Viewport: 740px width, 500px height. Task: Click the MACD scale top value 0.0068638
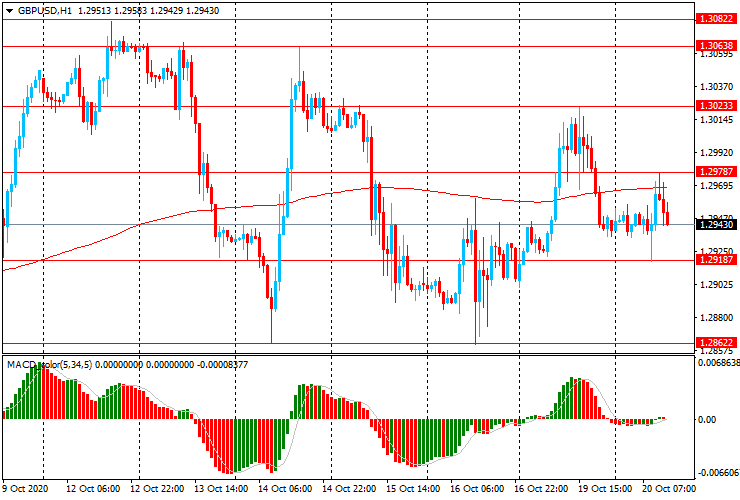(x=719, y=363)
